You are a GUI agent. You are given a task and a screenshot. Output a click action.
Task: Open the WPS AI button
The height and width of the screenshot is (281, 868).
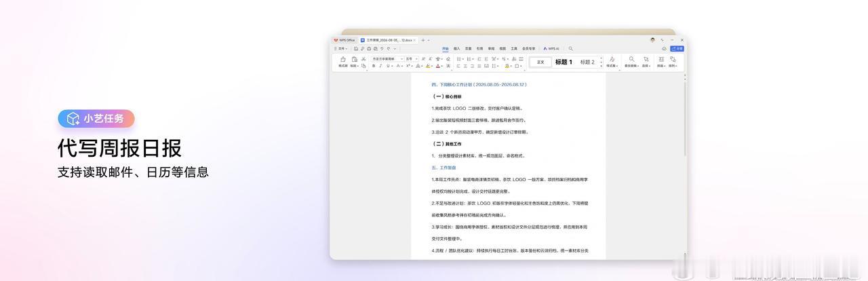(x=551, y=49)
